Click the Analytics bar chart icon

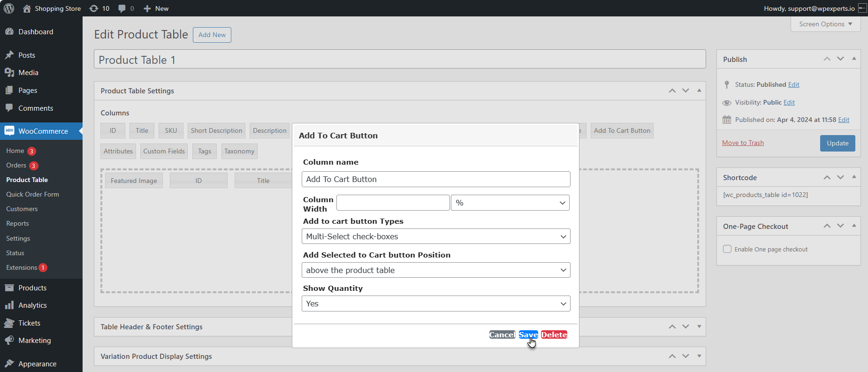9,305
